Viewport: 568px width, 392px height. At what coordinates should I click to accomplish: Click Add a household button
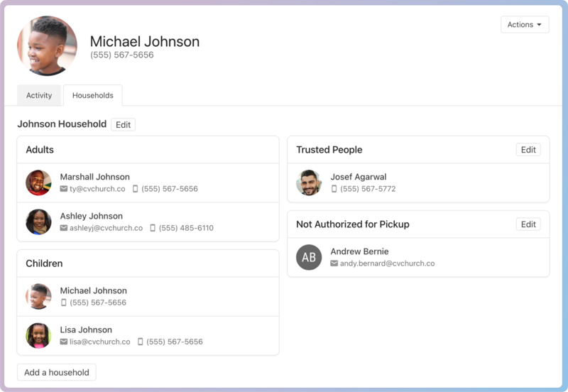57,372
